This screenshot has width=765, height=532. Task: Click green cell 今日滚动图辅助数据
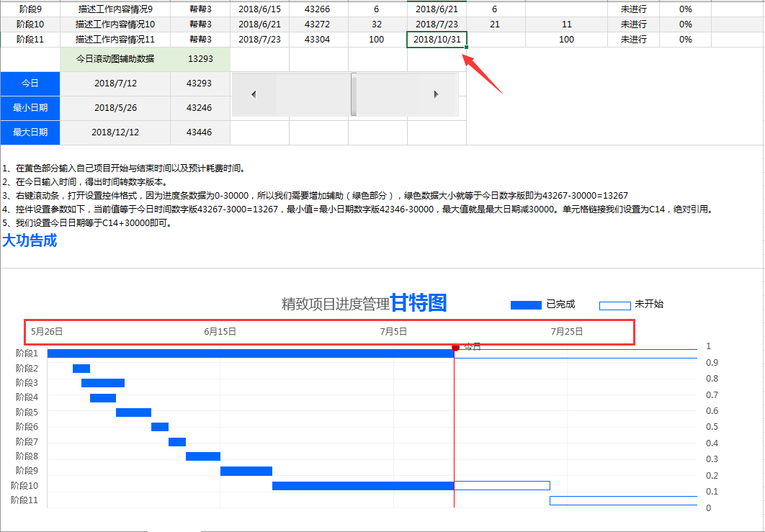(115, 59)
